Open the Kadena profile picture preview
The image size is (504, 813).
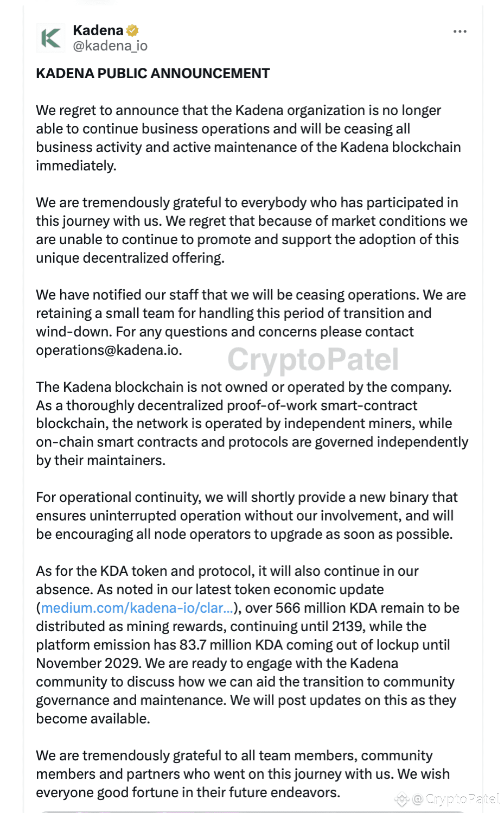coord(49,38)
